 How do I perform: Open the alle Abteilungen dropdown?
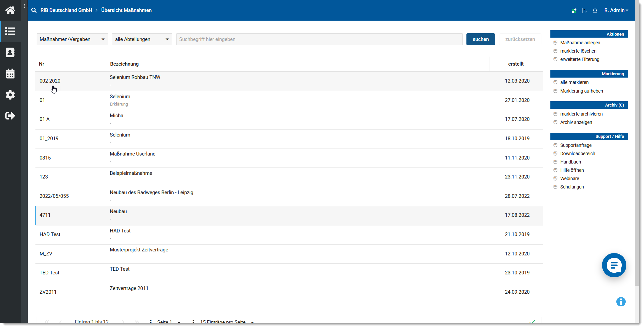pos(142,39)
